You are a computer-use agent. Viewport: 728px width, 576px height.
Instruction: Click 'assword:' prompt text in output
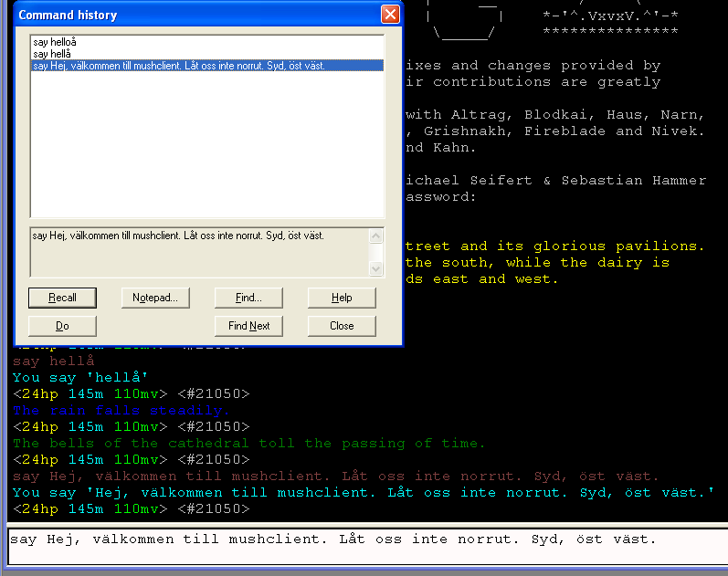click(441, 197)
